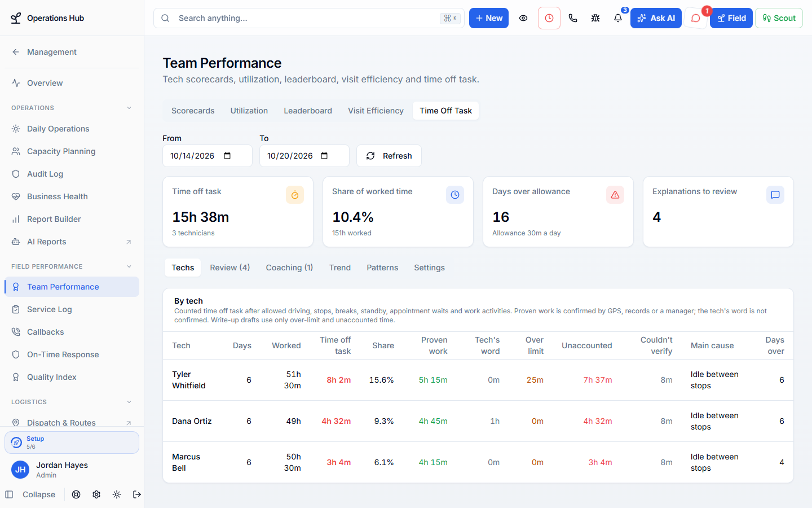Collapse the Operations section chevron
The image size is (812, 508).
[x=129, y=108]
